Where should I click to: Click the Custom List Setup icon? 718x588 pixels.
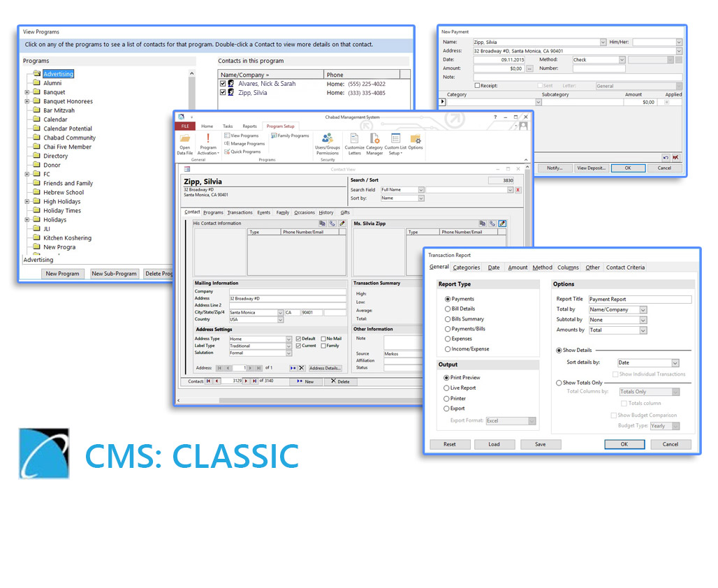pyautogui.click(x=395, y=139)
